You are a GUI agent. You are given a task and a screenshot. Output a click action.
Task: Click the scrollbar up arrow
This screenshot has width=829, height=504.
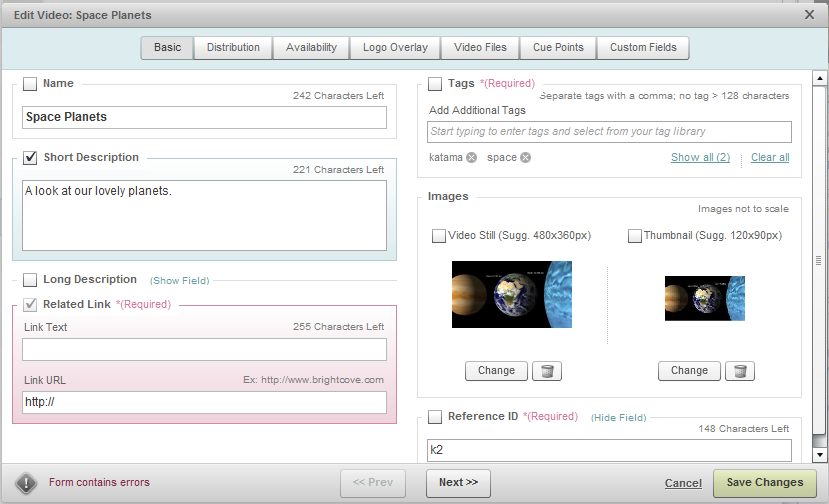(x=819, y=78)
